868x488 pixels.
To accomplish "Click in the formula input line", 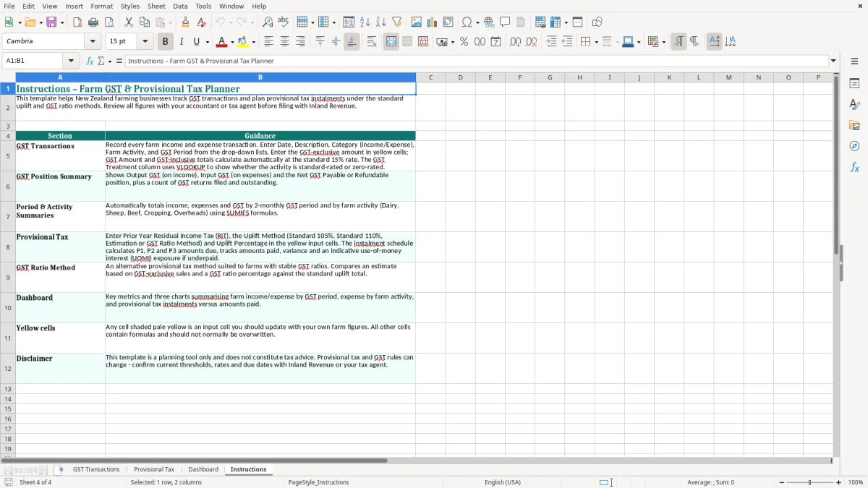I will pyautogui.click(x=476, y=61).
